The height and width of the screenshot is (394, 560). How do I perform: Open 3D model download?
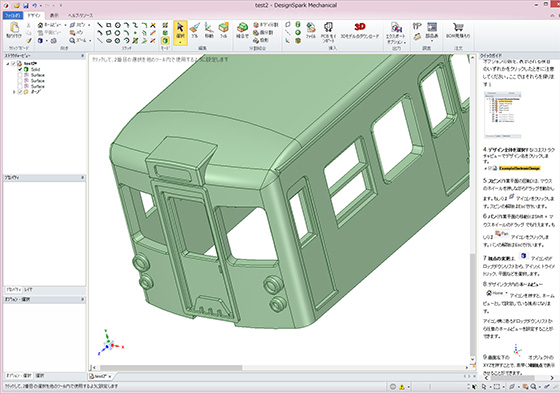point(360,31)
